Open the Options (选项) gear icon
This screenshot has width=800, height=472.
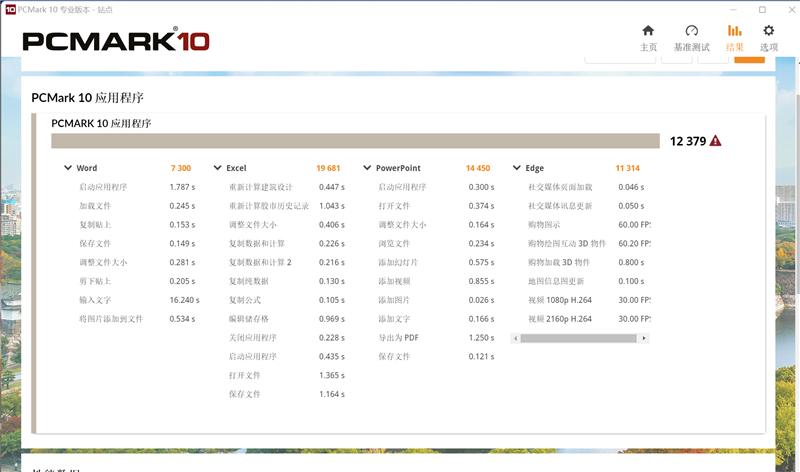768,31
